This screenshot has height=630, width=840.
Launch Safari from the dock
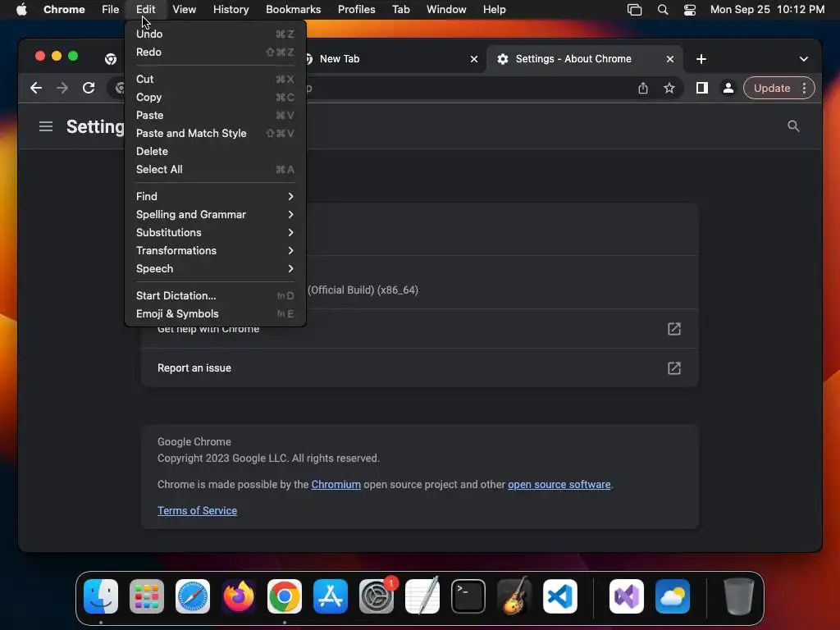[193, 596]
